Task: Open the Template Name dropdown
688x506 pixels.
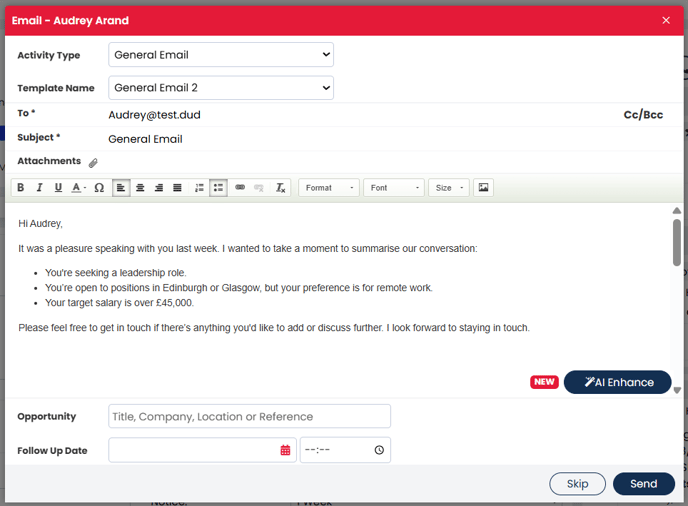Action: click(221, 88)
